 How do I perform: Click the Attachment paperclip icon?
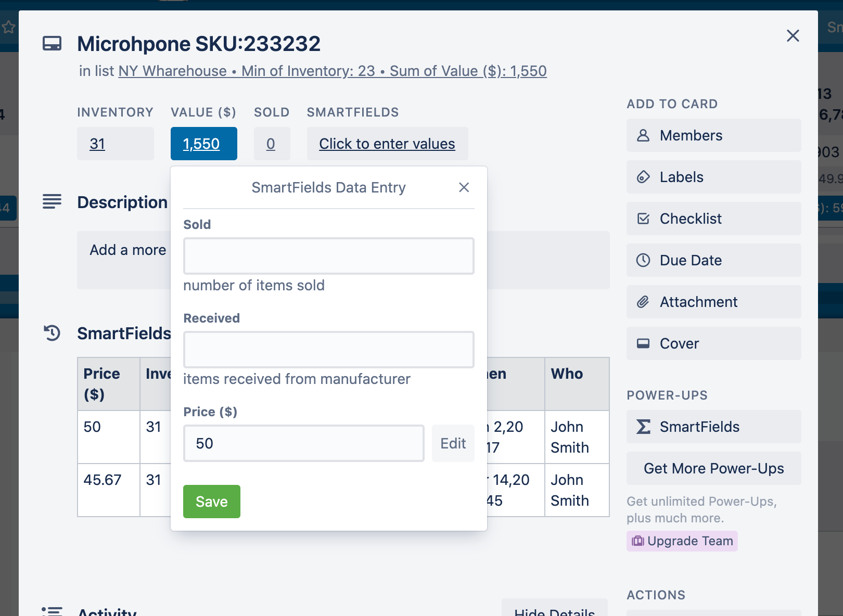pyautogui.click(x=643, y=302)
